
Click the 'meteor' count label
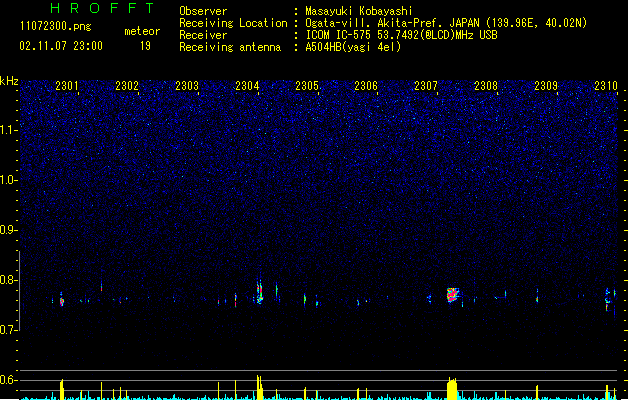[x=142, y=31]
